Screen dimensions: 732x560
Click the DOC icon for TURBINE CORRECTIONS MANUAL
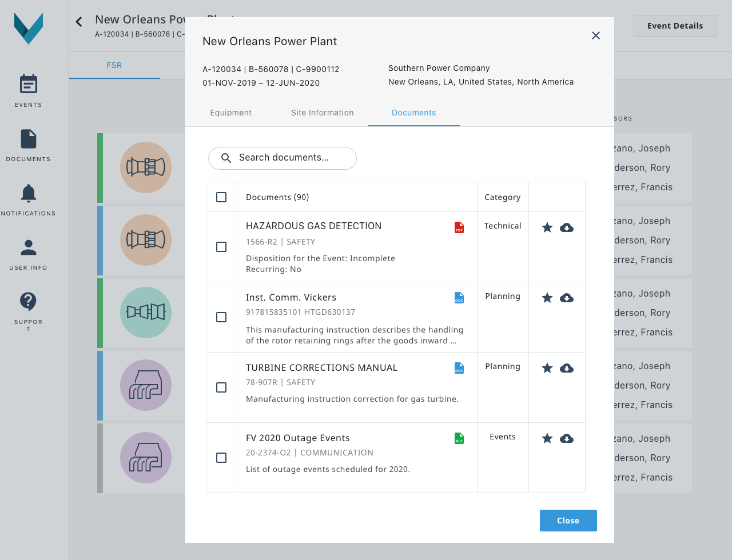tap(459, 368)
